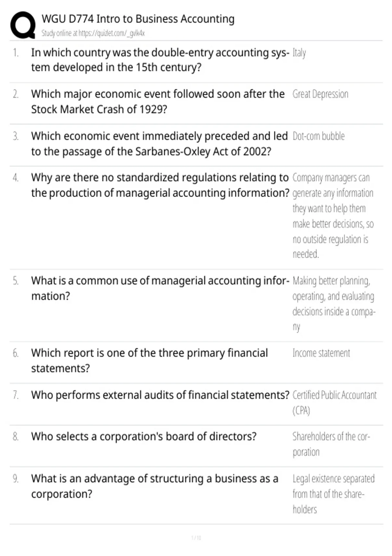Click question 4 on managerial accounting regulations
392x556 pixels.
coord(160,185)
